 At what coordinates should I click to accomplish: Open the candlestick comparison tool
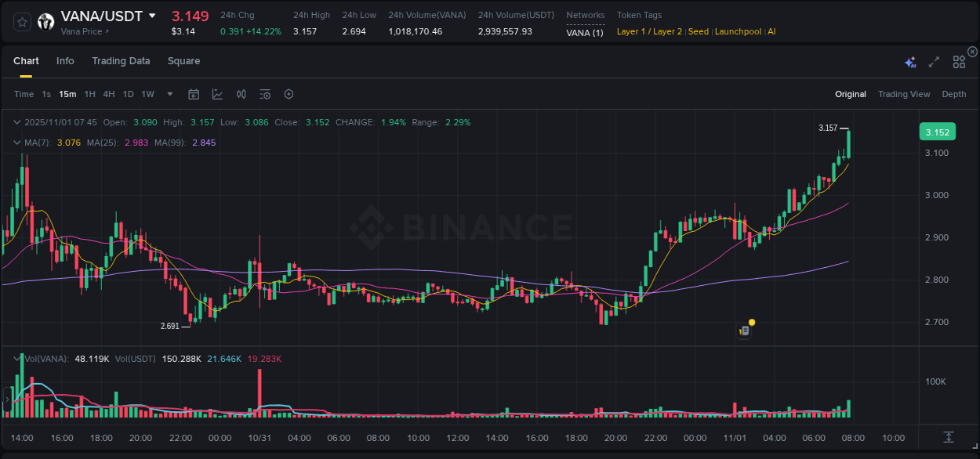241,93
